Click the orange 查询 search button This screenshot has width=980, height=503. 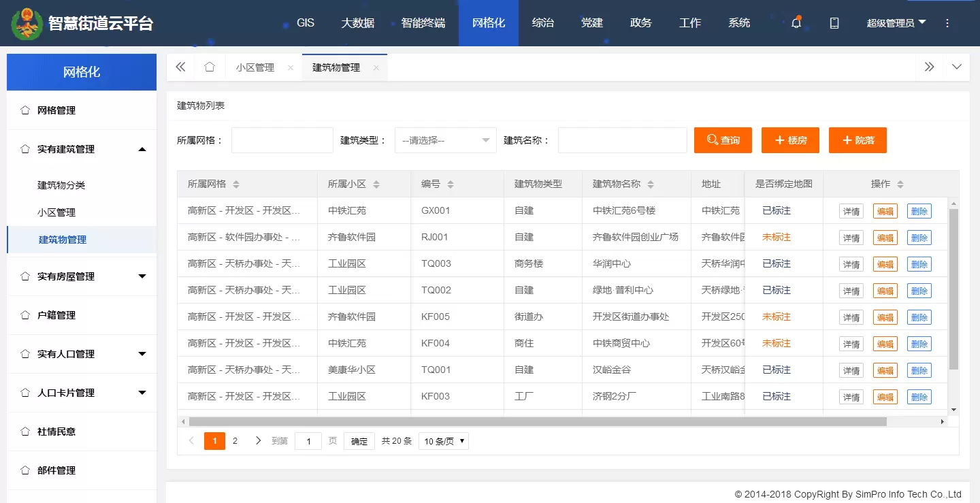[x=723, y=140]
